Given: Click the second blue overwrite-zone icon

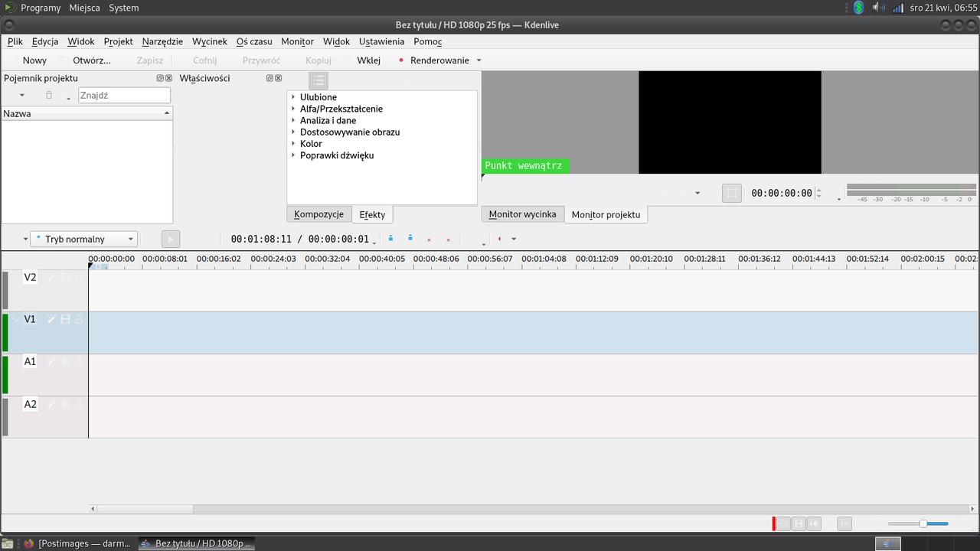Looking at the screenshot, I should (410, 239).
